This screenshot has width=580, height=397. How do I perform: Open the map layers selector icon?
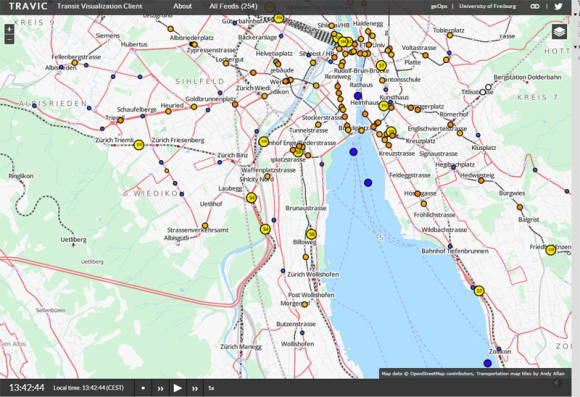point(559,32)
